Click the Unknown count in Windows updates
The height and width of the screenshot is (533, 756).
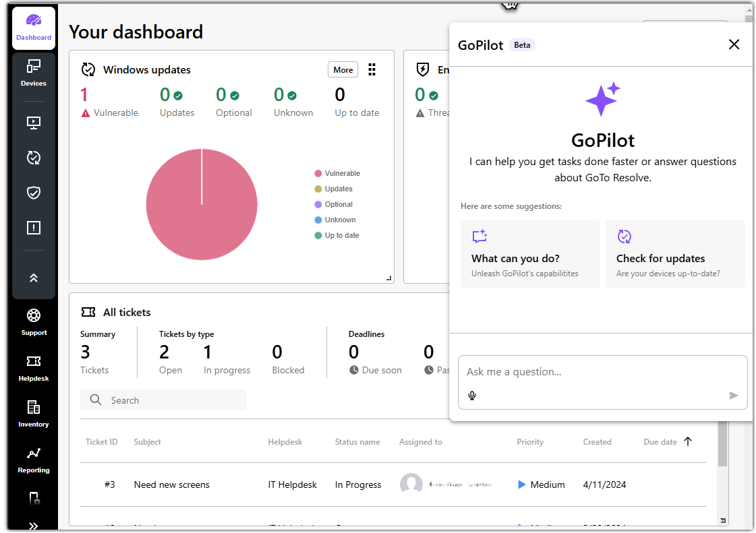(x=279, y=95)
